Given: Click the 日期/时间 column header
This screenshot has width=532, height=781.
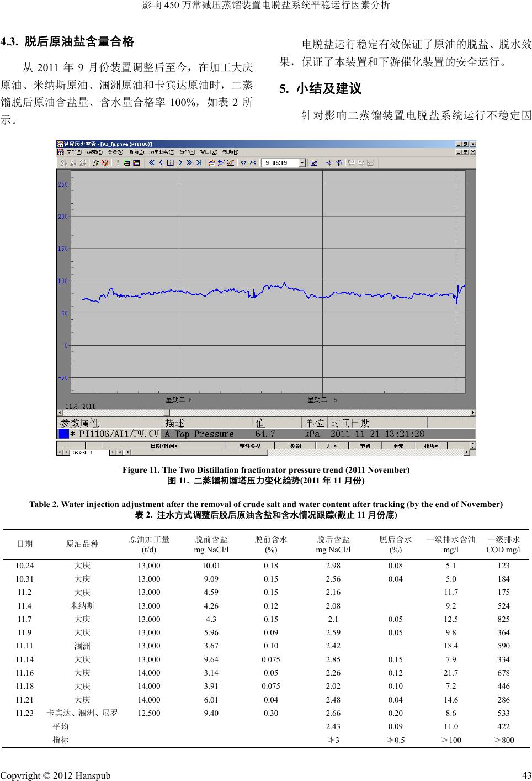Looking at the screenshot, I should click(164, 446).
